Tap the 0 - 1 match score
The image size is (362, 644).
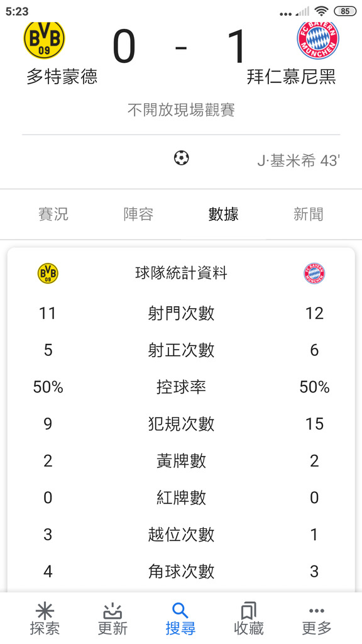[180, 46]
